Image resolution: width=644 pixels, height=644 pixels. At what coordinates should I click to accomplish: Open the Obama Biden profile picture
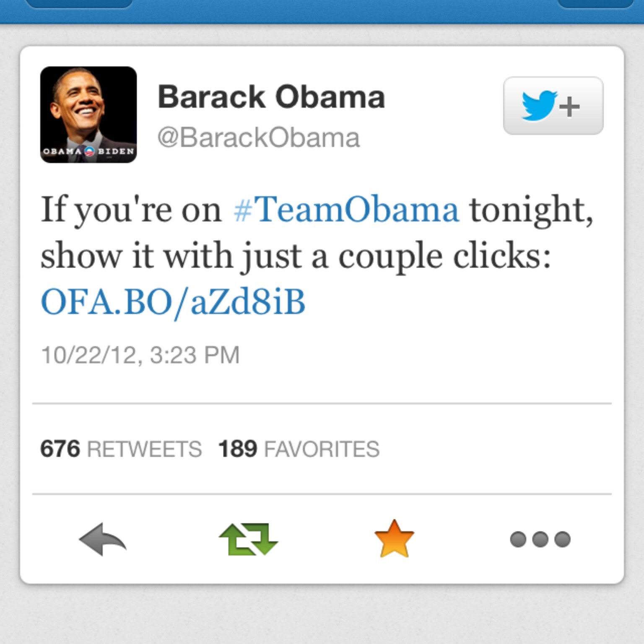(88, 114)
